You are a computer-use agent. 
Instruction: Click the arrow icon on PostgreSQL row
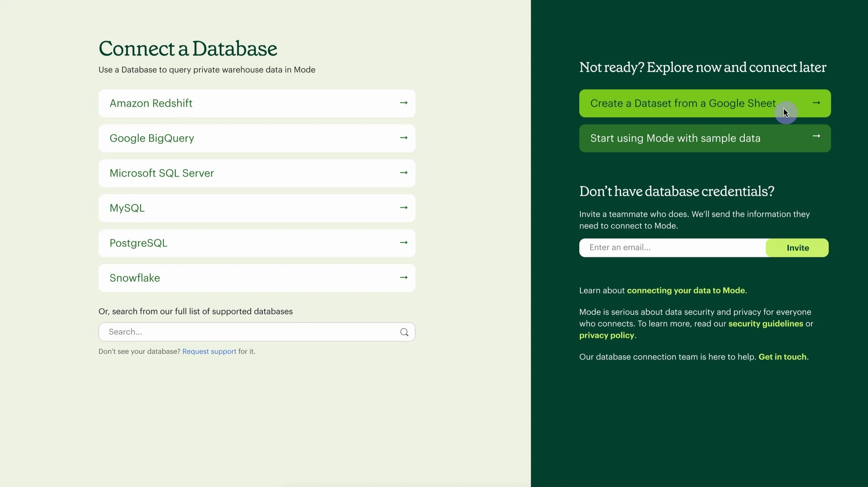(403, 243)
